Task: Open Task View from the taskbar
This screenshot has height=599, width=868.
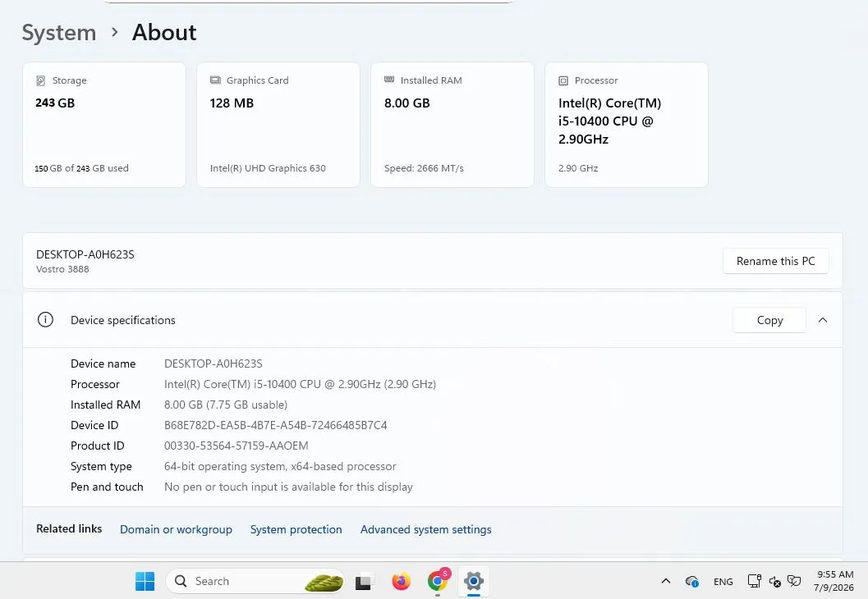Action: point(363,582)
